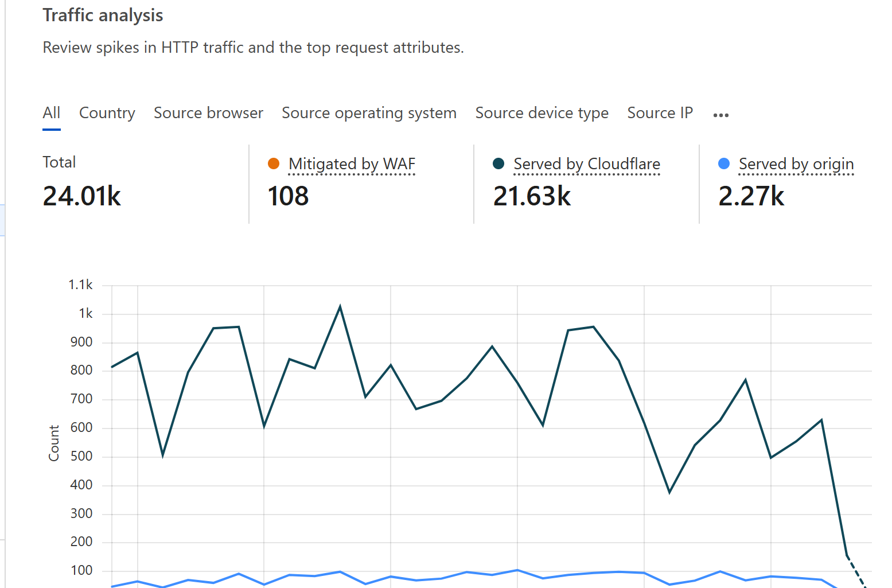Image resolution: width=892 pixels, height=588 pixels.
Task: Expand more tabs with ellipsis icon
Action: point(720,115)
